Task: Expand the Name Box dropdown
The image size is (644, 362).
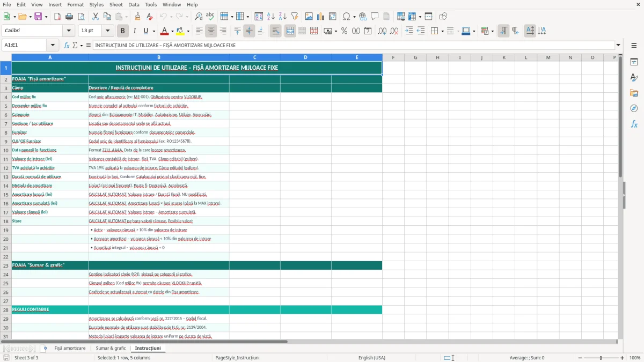Action: pos(53,45)
